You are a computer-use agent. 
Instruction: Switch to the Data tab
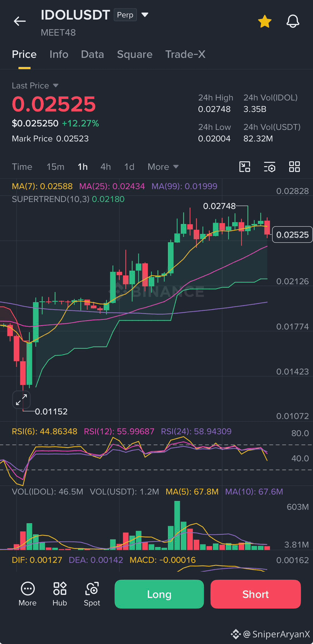pyautogui.click(x=92, y=54)
